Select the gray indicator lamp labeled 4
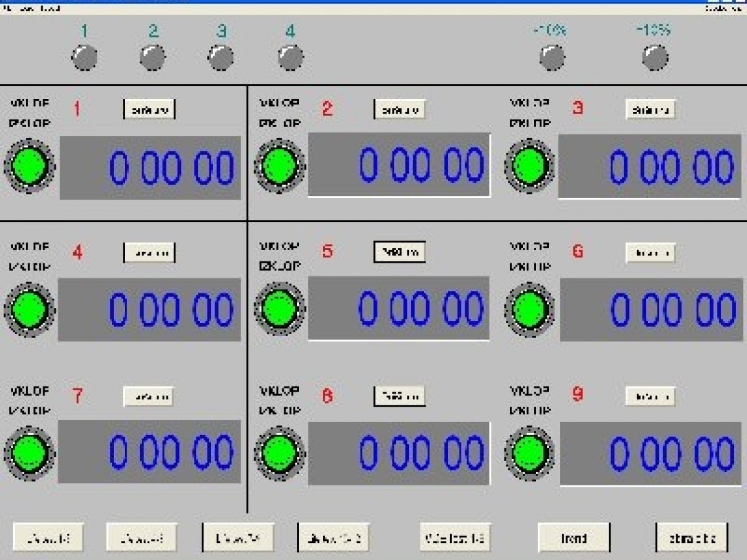 click(x=290, y=58)
